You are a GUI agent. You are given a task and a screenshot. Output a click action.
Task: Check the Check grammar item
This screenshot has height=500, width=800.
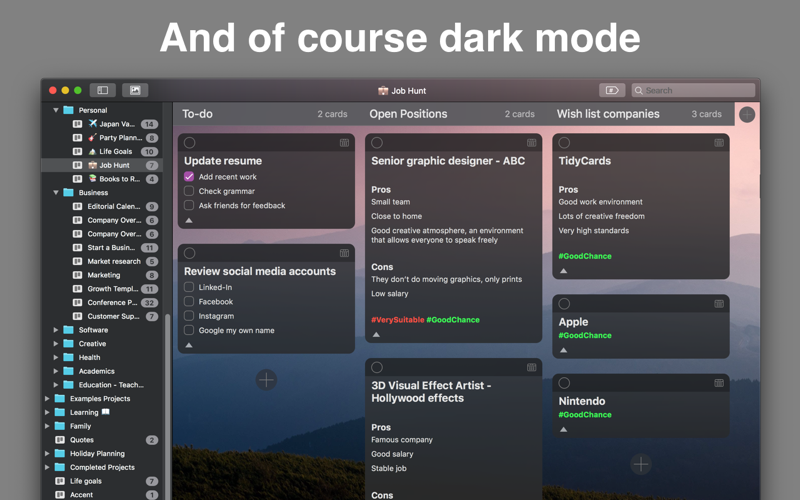(x=189, y=191)
